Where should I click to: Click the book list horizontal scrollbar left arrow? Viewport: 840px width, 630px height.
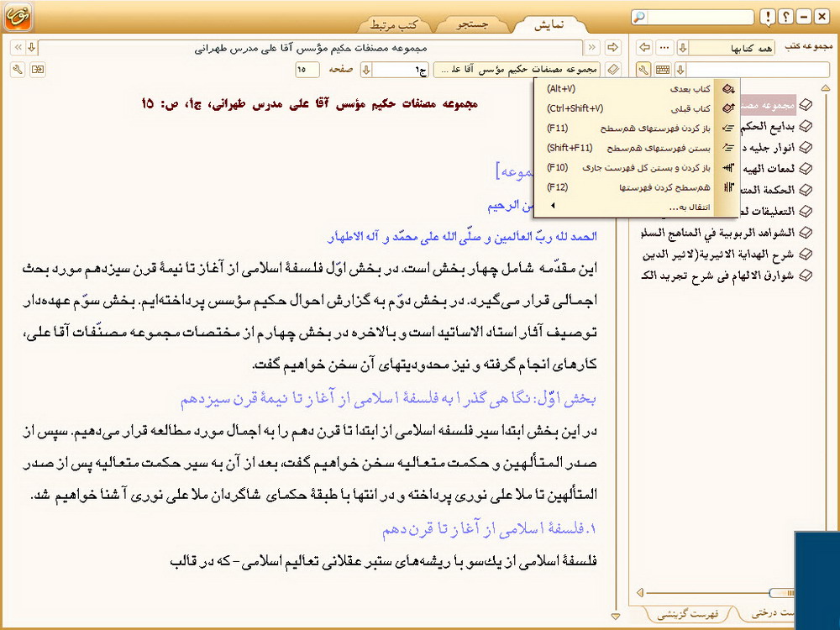pos(642,592)
